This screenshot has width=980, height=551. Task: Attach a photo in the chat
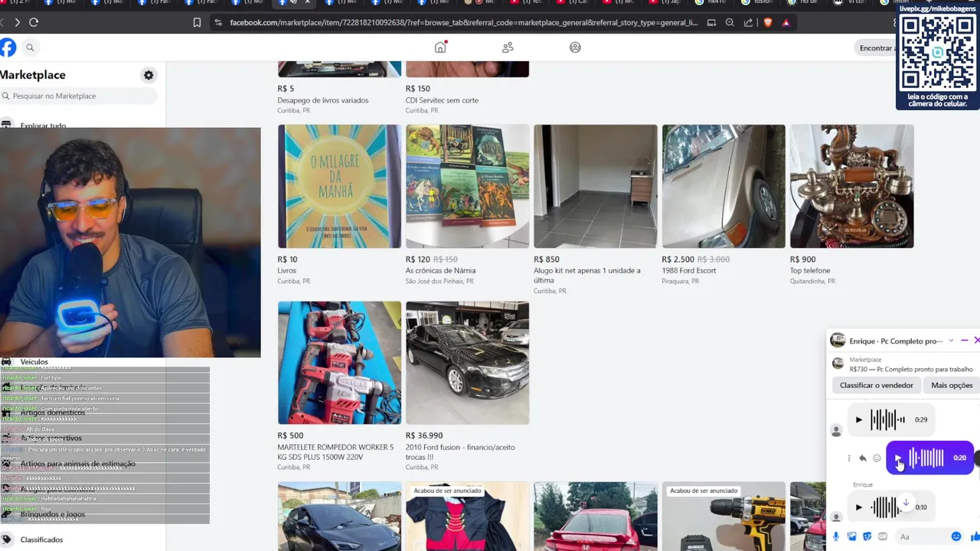(851, 536)
